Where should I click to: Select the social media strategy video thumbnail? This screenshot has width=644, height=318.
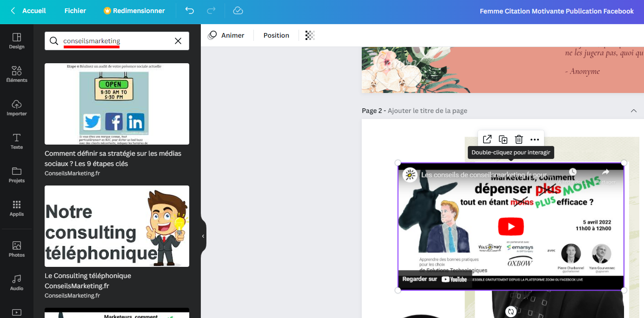pyautogui.click(x=117, y=104)
